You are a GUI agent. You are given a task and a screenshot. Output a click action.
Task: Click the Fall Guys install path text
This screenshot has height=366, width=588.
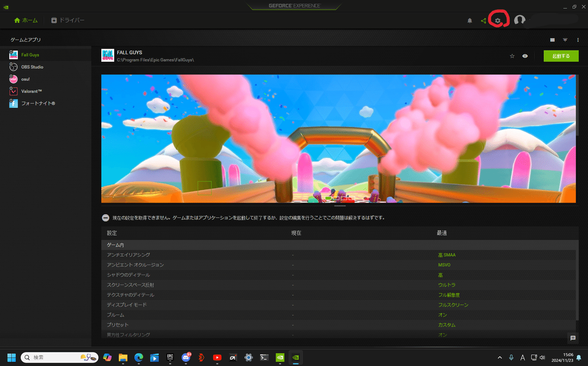pos(156,59)
